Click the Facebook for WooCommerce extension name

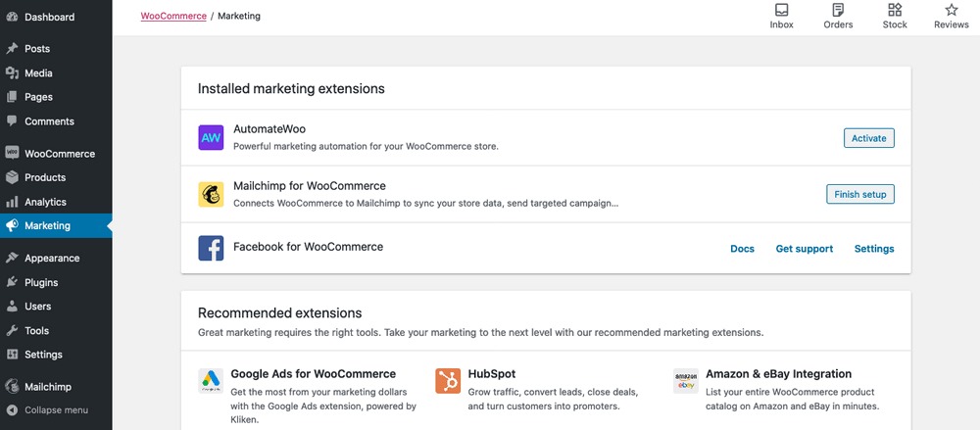pyautogui.click(x=308, y=247)
